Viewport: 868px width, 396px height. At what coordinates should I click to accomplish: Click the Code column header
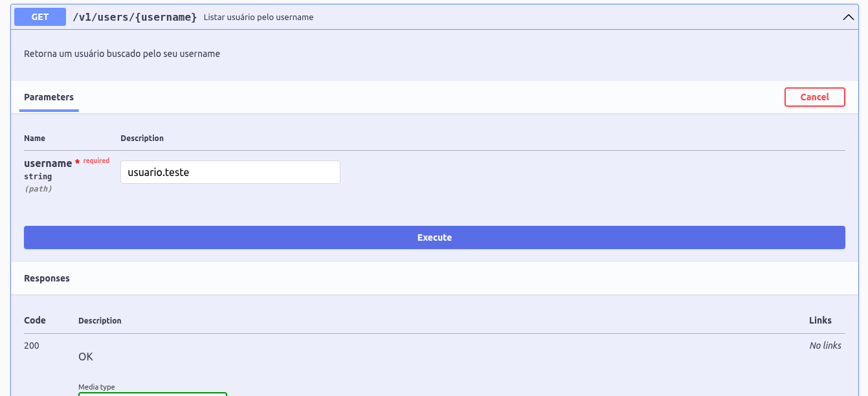[x=35, y=321]
